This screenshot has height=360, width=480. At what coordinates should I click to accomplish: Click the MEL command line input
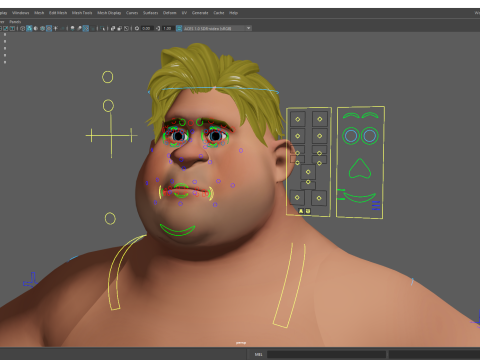pos(326,354)
